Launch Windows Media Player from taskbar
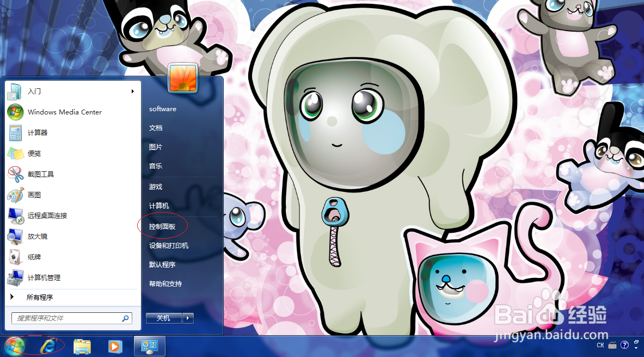The width and height of the screenshot is (644, 357). 115,347
